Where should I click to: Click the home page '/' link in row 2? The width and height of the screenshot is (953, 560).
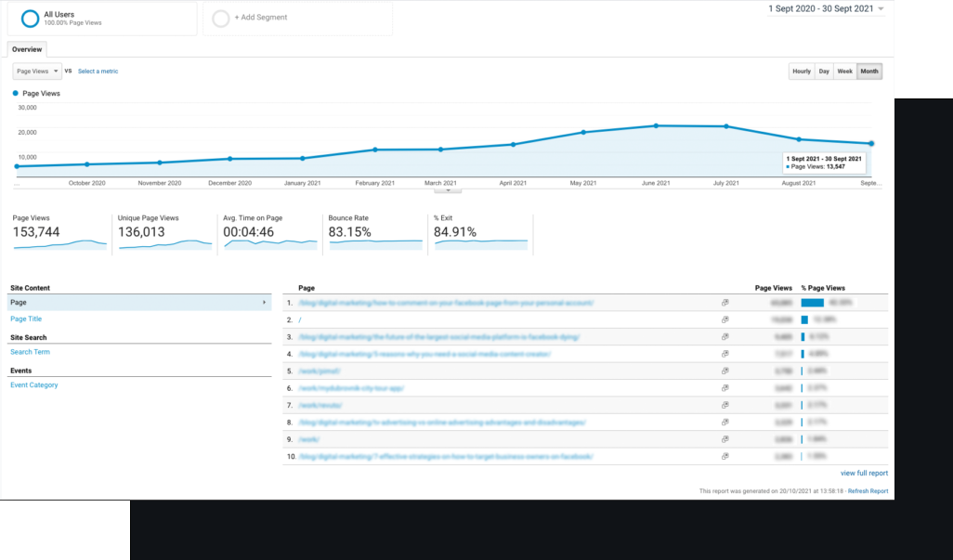pyautogui.click(x=300, y=319)
